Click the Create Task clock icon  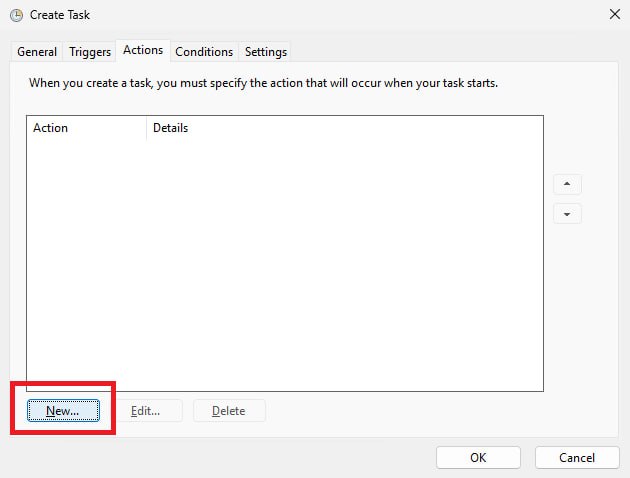16,15
